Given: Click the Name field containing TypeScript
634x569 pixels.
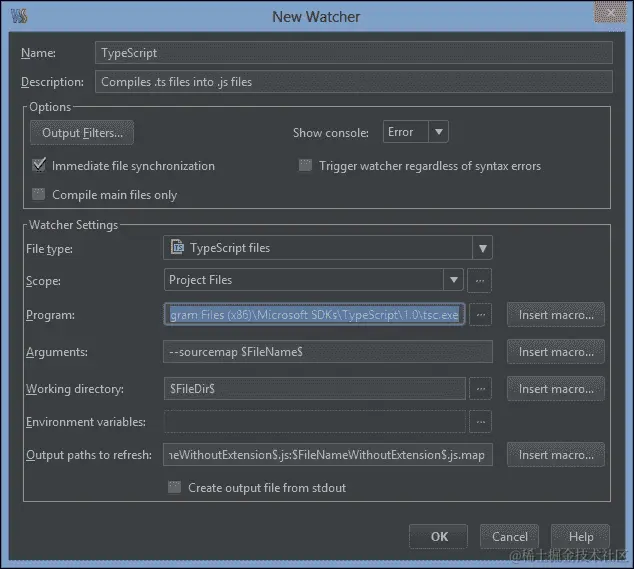Looking at the screenshot, I should coord(353,53).
